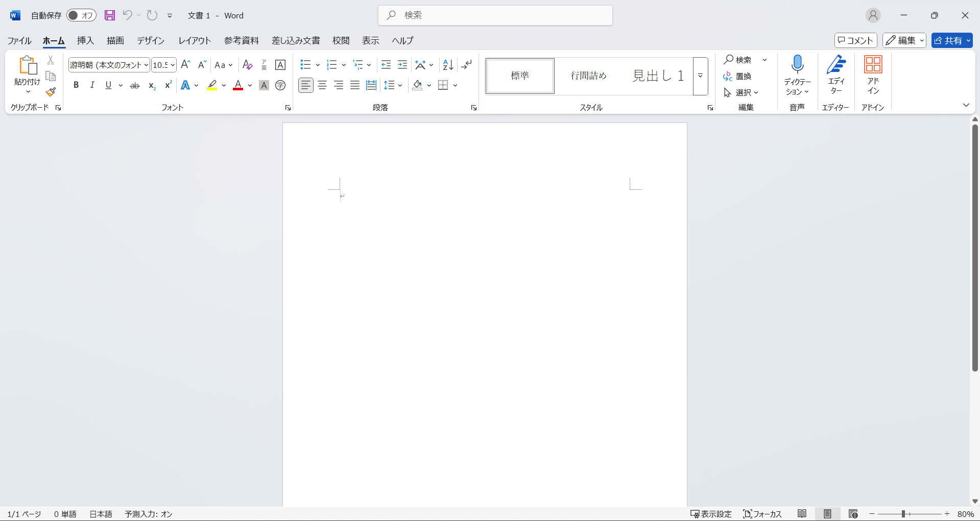
Task: Click the Copy icon in clipboard group
Action: (x=51, y=76)
